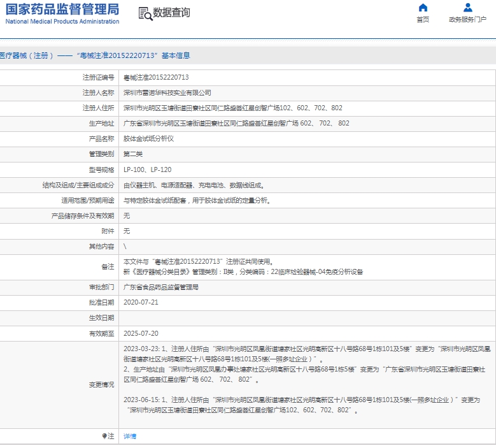Click the 备注 row label
496x448 pixels.
[x=108, y=267]
